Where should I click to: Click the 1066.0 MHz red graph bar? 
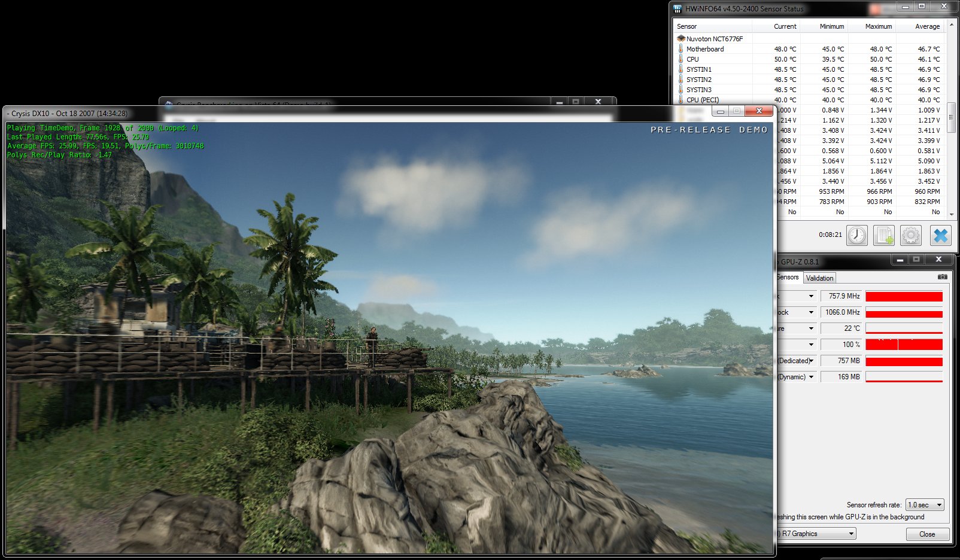[904, 312]
